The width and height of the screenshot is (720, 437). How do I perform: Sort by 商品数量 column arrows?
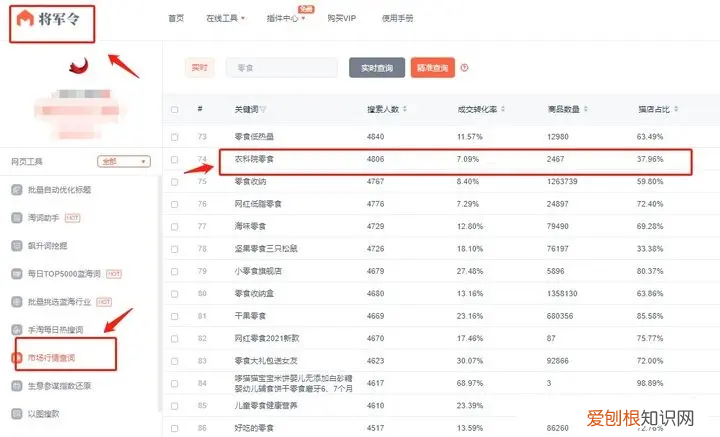585,109
